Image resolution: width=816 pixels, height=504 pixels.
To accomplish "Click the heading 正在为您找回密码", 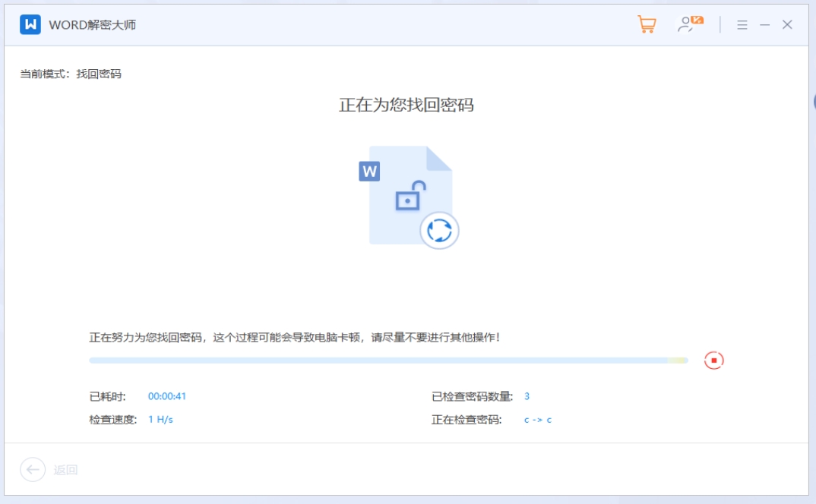I will pos(406,105).
